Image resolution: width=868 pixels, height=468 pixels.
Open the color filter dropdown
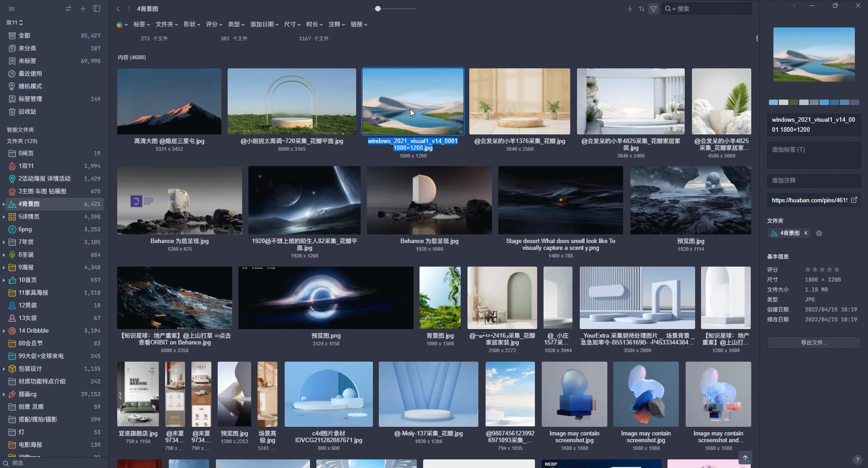pos(122,24)
